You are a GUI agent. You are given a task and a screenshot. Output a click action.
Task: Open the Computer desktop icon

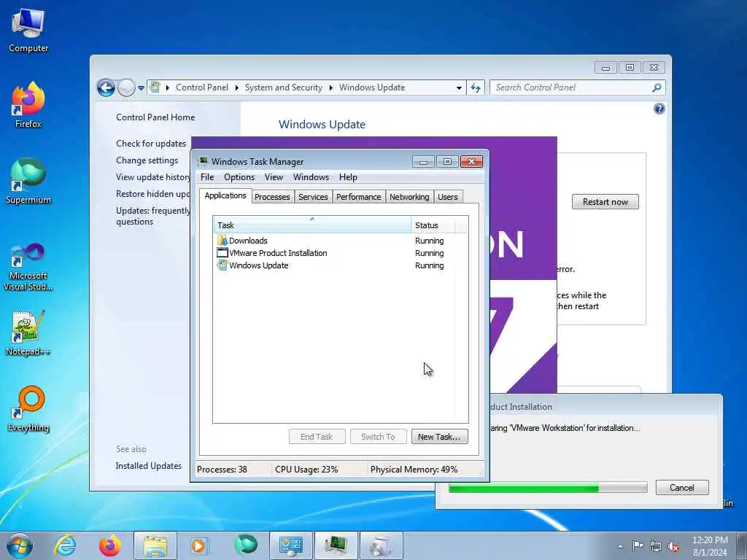28,29
